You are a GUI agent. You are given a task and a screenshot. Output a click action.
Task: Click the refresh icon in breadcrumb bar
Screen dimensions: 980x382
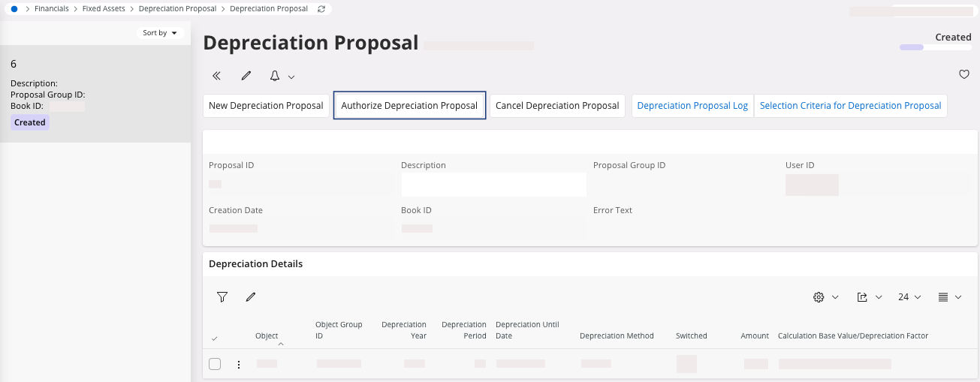pyautogui.click(x=322, y=9)
